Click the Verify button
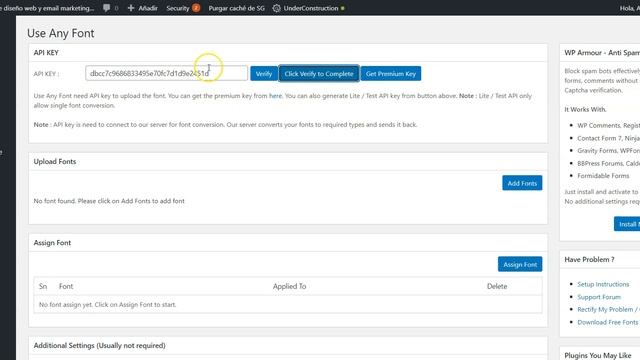640x360 pixels. (264, 73)
